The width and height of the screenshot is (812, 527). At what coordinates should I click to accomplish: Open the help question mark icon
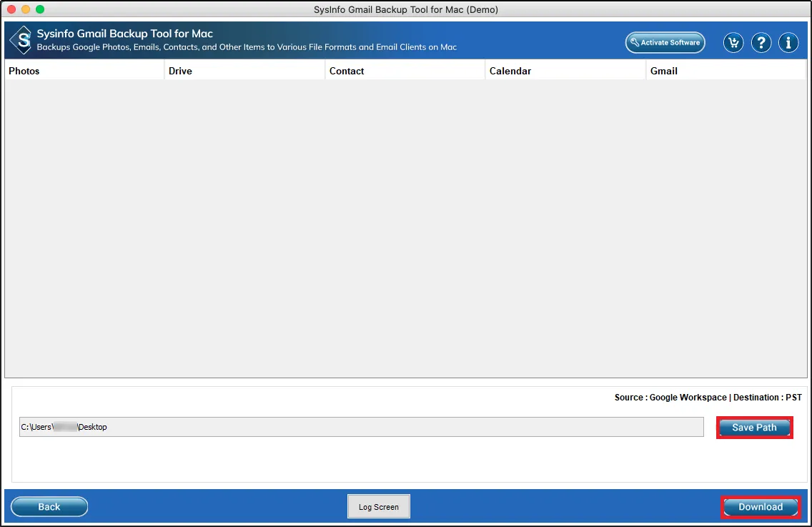coord(761,42)
